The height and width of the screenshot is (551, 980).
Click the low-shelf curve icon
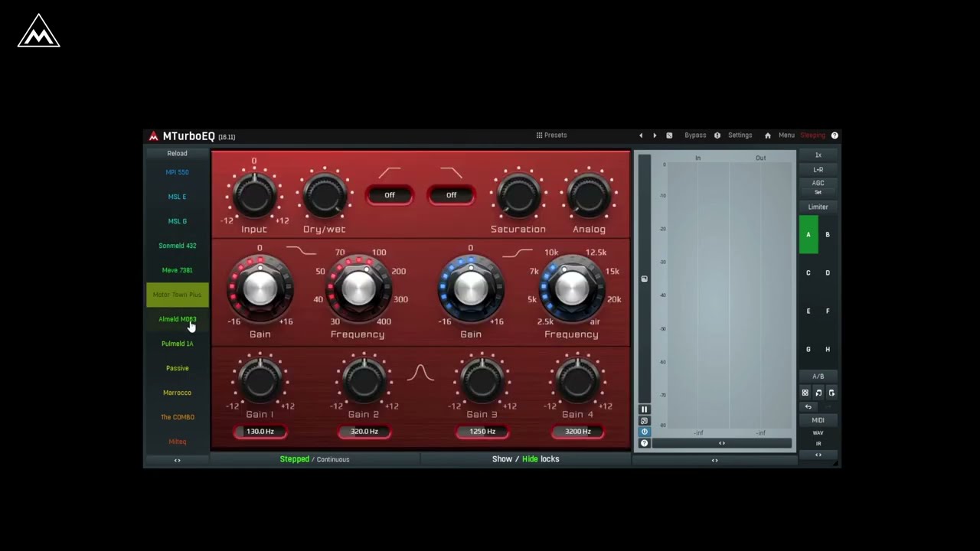pos(301,251)
